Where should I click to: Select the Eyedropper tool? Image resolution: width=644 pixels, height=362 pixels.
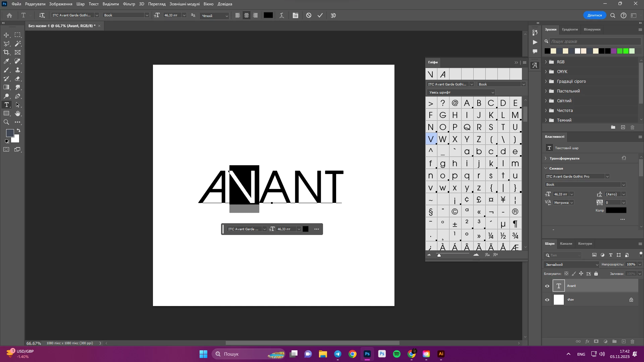(x=6, y=61)
